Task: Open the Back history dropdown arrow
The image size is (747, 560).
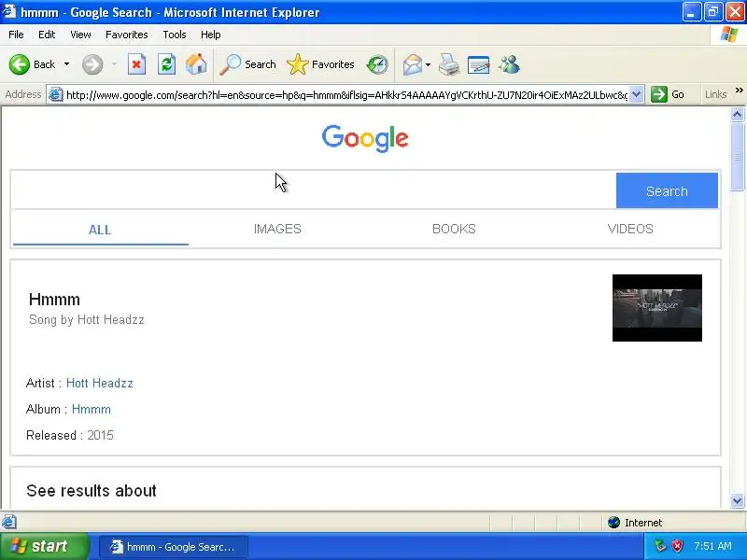Action: (x=66, y=64)
